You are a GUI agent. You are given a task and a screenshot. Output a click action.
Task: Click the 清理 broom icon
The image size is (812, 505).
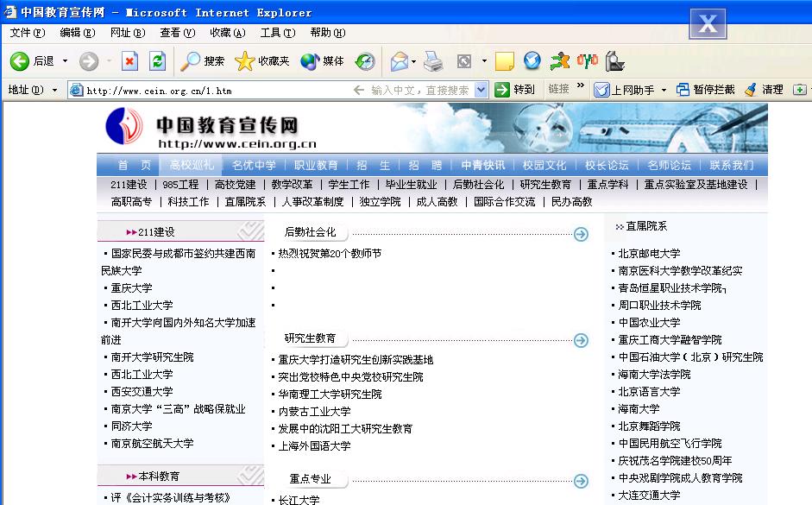click(751, 90)
